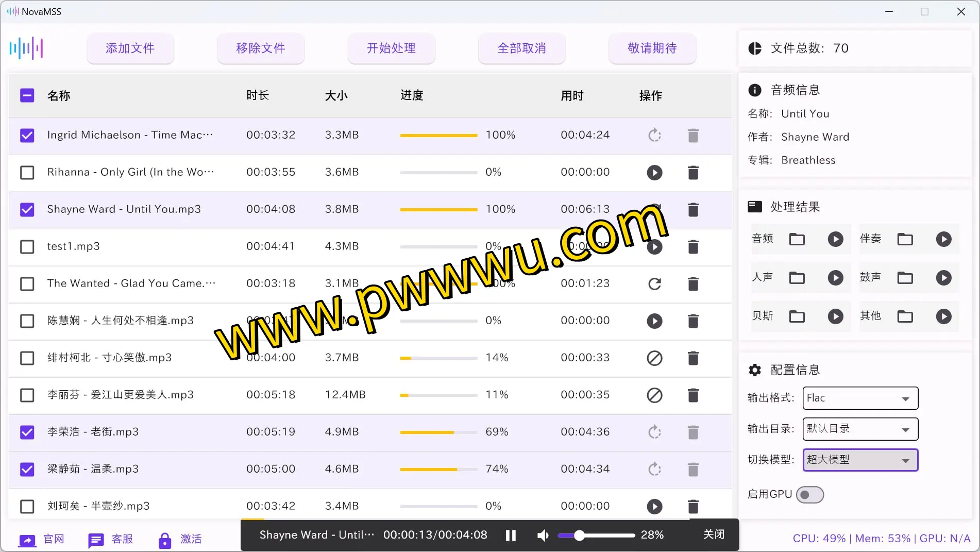Cancel processing of 绯村柯北 - 寸心笑傲.mp3
This screenshot has width=980, height=552.
(654, 358)
